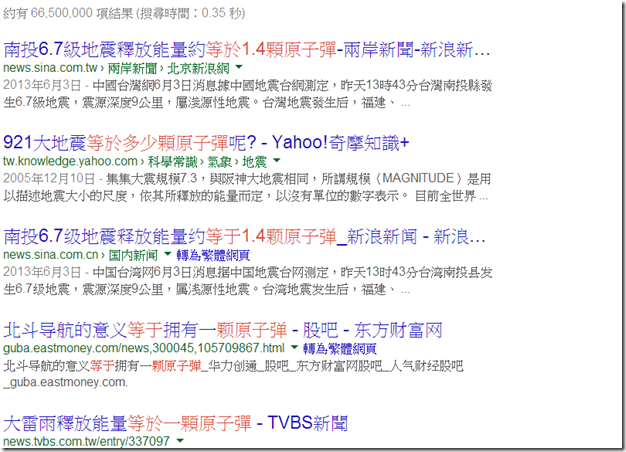The image size is (626, 452).
Task: Open the 大雷雨釋放能量 TVBS新聞 result
Action: click(x=175, y=424)
